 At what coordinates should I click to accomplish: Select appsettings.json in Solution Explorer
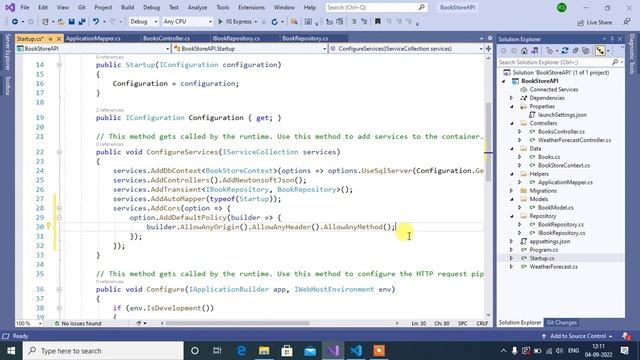(x=550, y=241)
